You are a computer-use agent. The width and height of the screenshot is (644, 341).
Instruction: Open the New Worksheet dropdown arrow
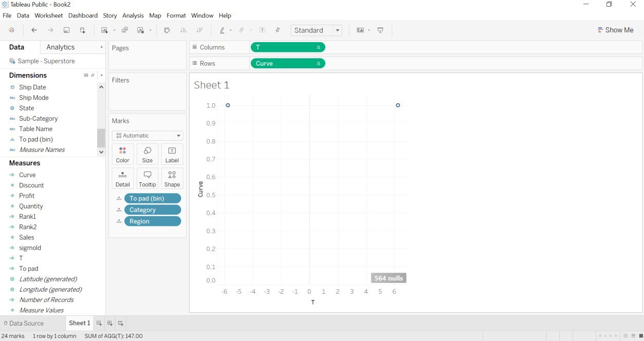point(114,30)
